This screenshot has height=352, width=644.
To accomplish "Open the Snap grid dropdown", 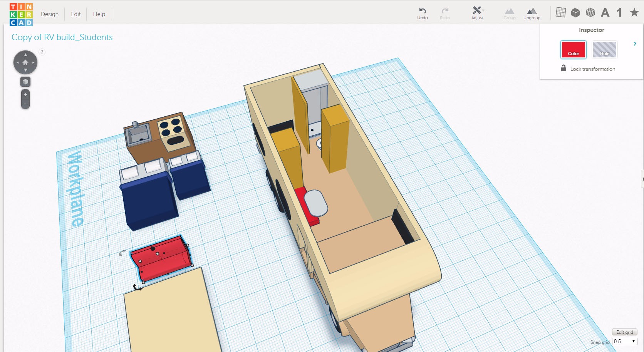I will point(624,341).
